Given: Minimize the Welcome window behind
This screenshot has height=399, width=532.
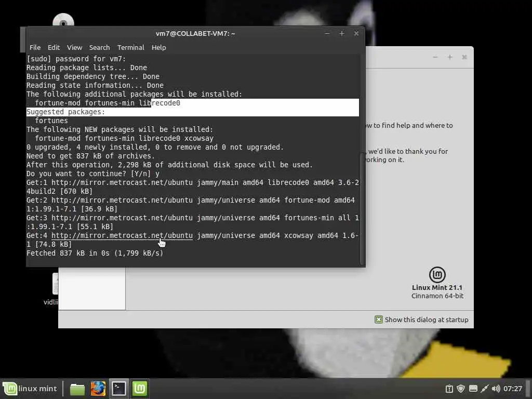Looking at the screenshot, I should [x=435, y=57].
